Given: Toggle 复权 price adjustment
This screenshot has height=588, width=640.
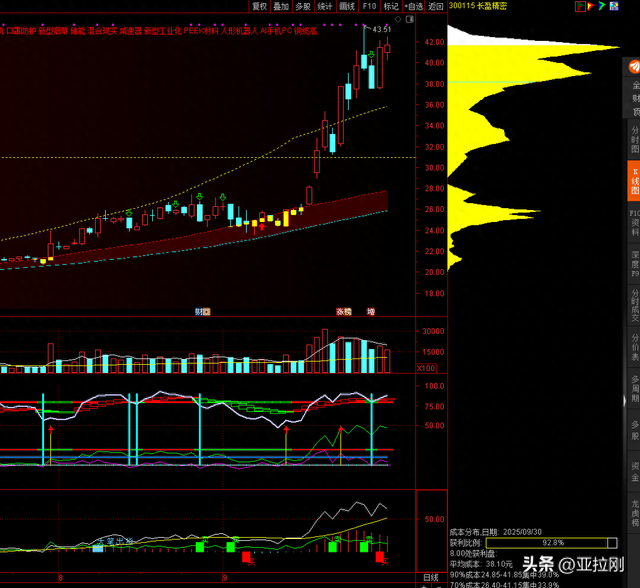Looking at the screenshot, I should [260, 6].
